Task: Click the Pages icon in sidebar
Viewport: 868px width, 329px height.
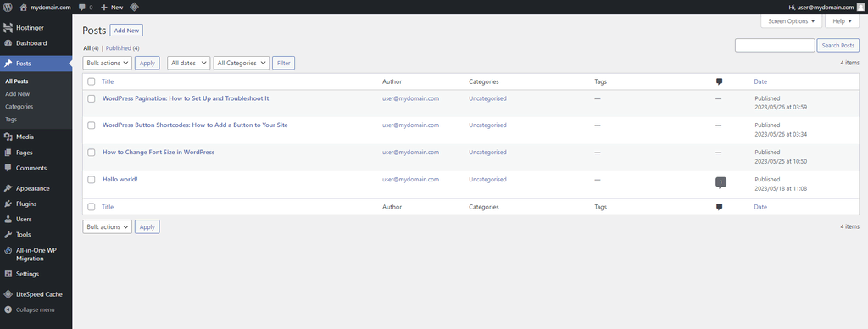Action: coord(8,153)
